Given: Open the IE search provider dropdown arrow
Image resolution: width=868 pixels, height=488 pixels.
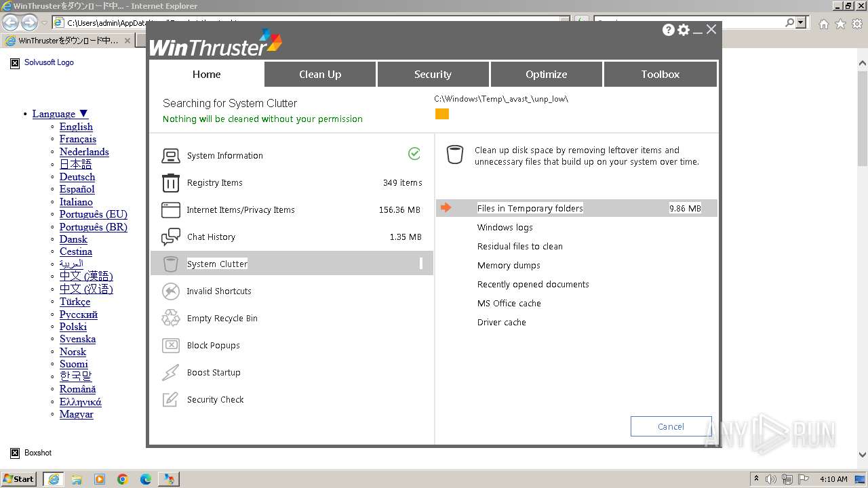Looking at the screenshot, I should click(x=802, y=23).
